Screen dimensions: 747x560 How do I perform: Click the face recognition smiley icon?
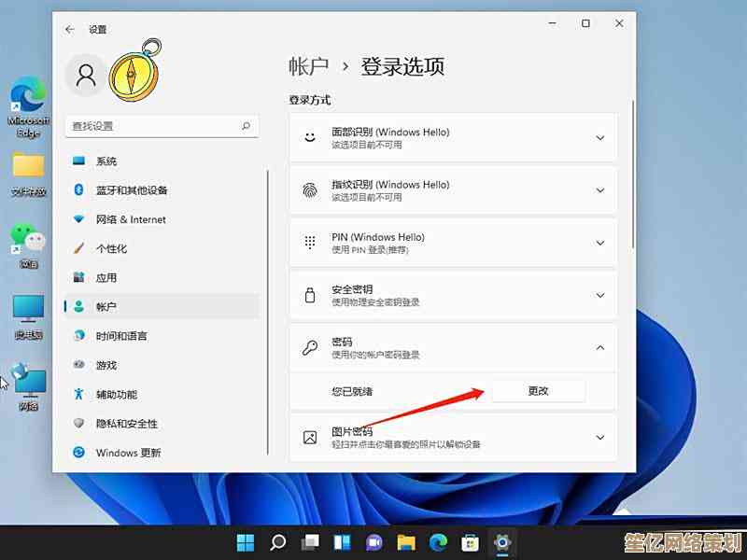coord(310,138)
